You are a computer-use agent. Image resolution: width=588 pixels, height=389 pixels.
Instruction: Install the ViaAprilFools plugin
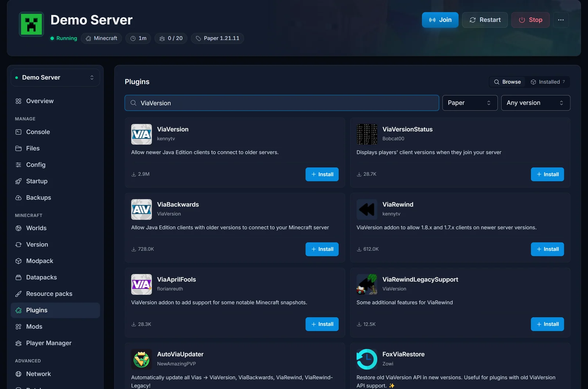pos(322,324)
